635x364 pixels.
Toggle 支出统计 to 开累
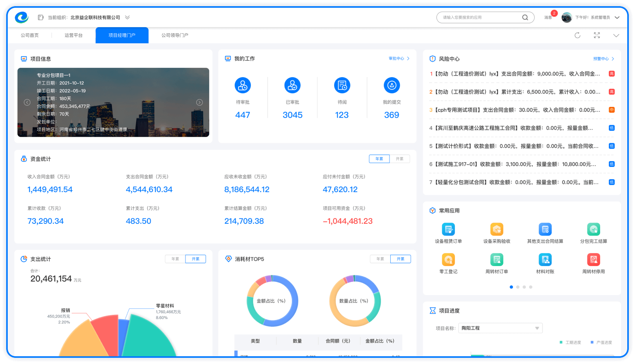[196, 259]
